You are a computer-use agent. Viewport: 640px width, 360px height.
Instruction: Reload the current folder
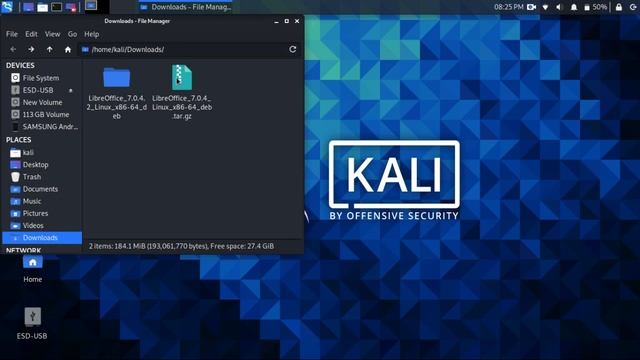click(293, 49)
